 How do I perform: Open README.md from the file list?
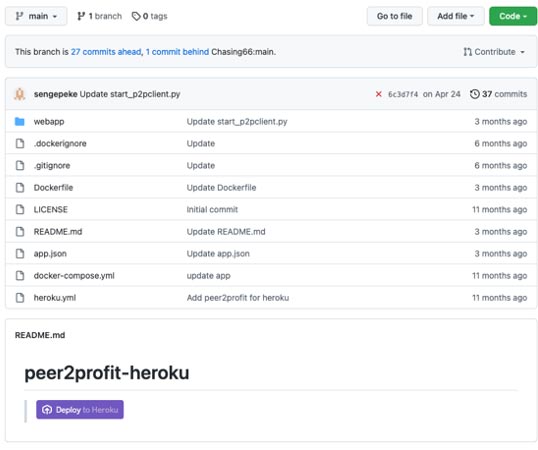58,232
